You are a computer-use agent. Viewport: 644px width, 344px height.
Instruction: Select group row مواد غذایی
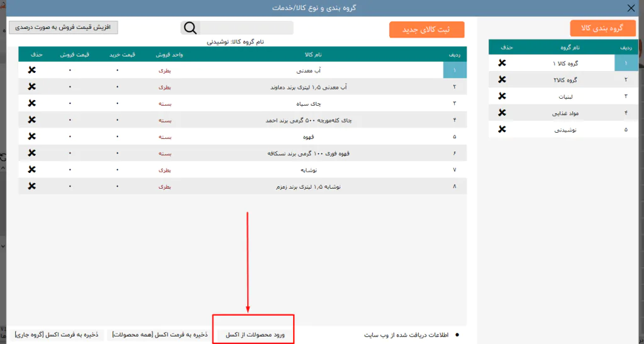pos(563,113)
